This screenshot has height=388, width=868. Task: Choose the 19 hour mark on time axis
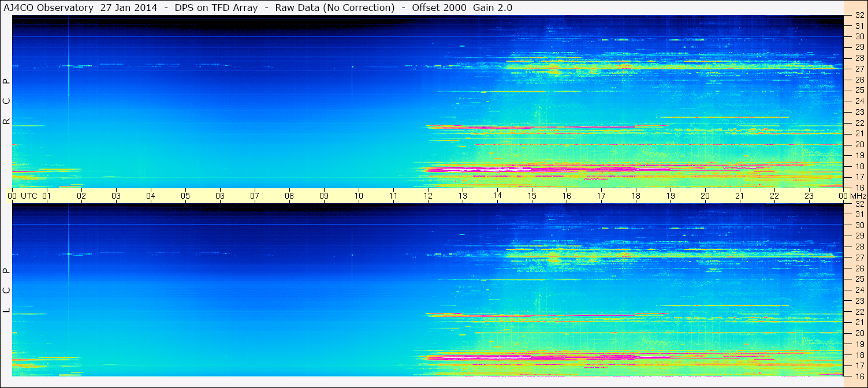coord(670,196)
